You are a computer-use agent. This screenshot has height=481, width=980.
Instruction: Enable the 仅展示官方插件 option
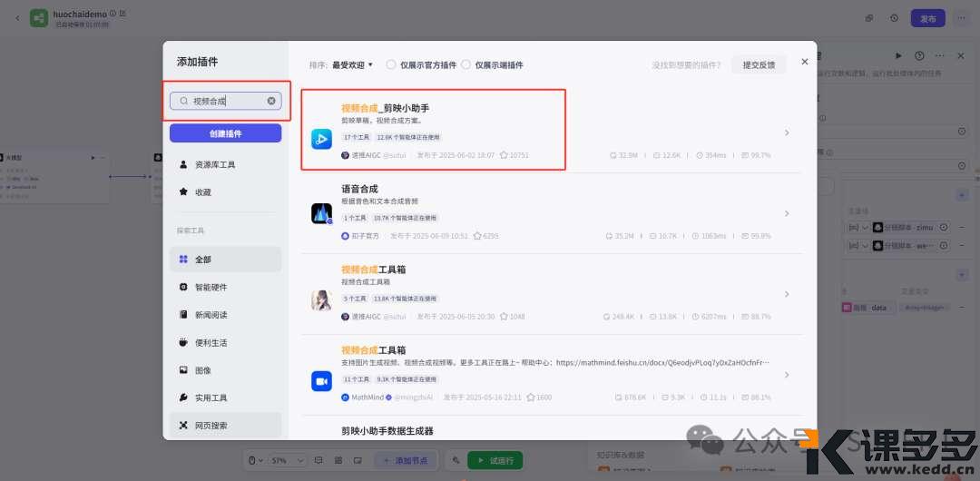[391, 64]
